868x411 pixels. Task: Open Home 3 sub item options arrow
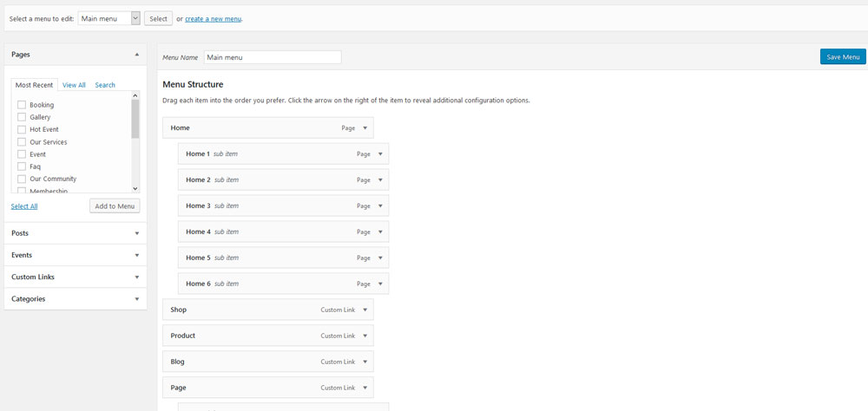coord(380,206)
